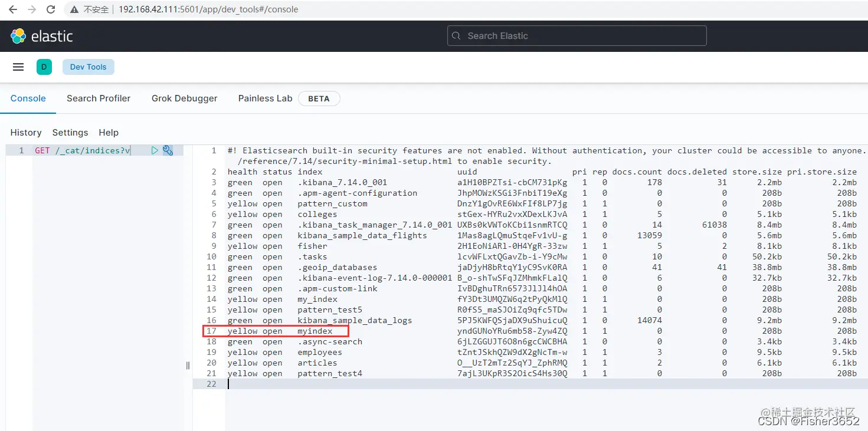868x431 pixels.
Task: Click the .kibana_task_manager_7.14.0_001 index name
Action: click(x=375, y=225)
